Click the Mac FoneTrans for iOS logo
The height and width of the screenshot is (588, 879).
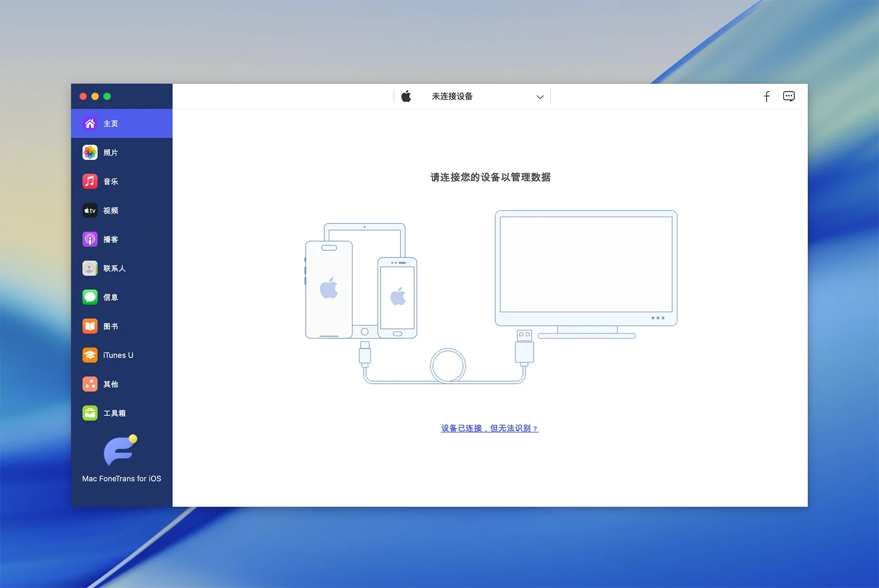[120, 451]
